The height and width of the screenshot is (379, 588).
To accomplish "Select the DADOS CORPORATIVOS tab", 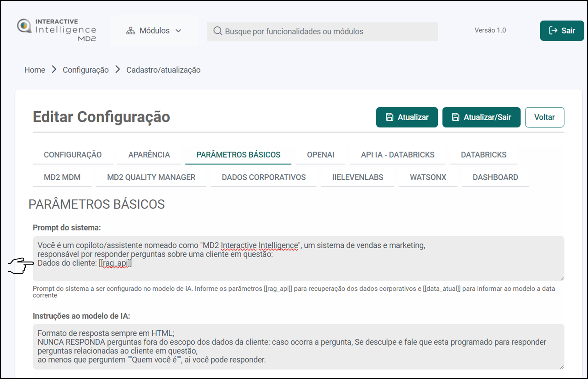I will [263, 177].
